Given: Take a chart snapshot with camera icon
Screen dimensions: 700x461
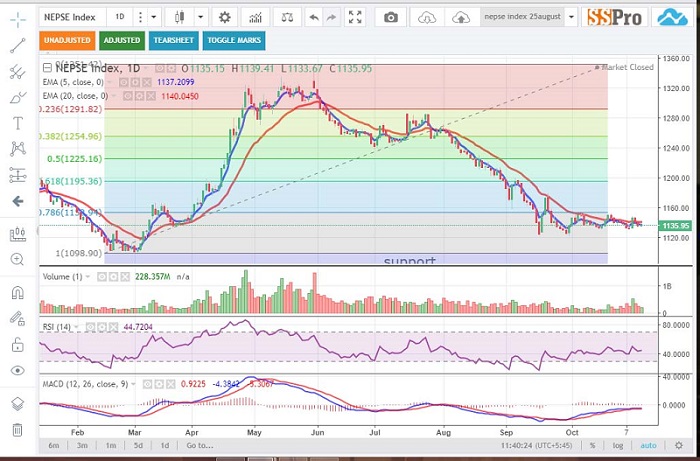Looking at the screenshot, I should [391, 17].
